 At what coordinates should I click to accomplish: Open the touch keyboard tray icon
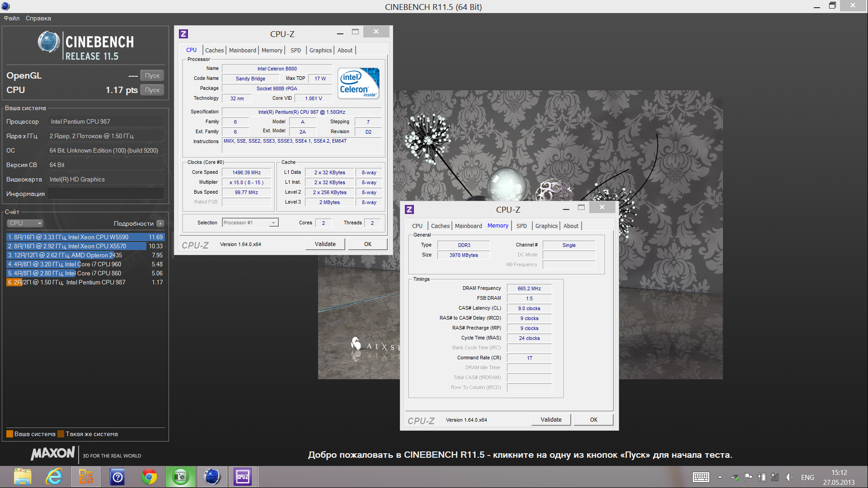point(701,477)
